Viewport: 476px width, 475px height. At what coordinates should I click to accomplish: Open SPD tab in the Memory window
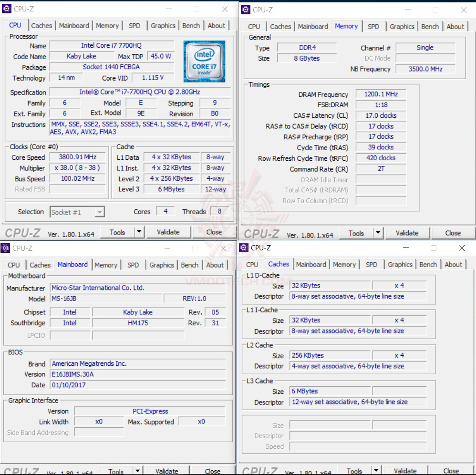[373, 27]
